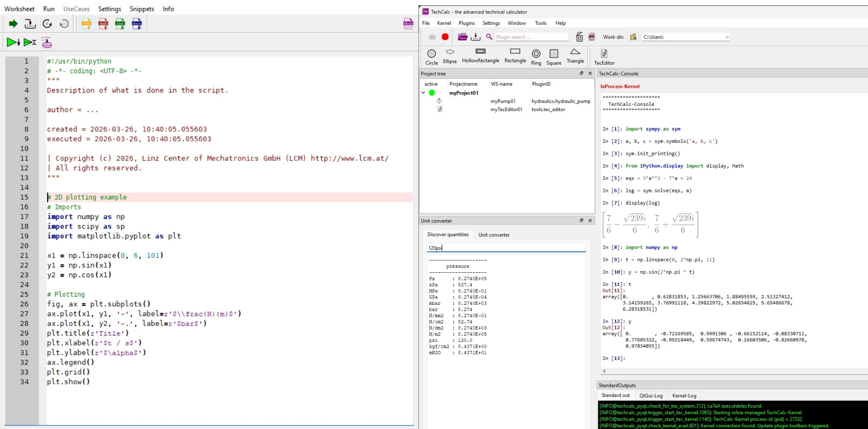This screenshot has width=868, height=429.
Task: Click the circular R reload icon
Action: 47,24
